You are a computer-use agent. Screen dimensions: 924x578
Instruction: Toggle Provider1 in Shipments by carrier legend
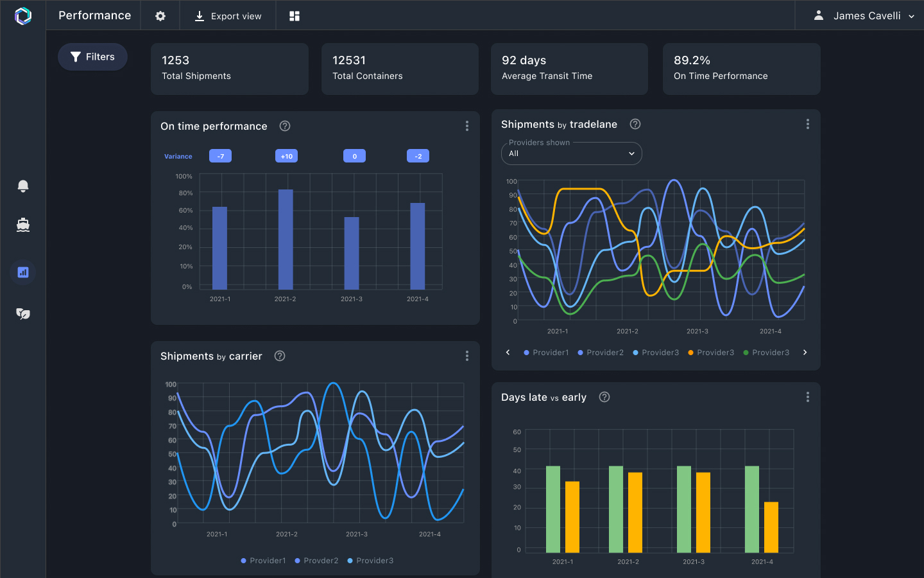click(x=263, y=560)
